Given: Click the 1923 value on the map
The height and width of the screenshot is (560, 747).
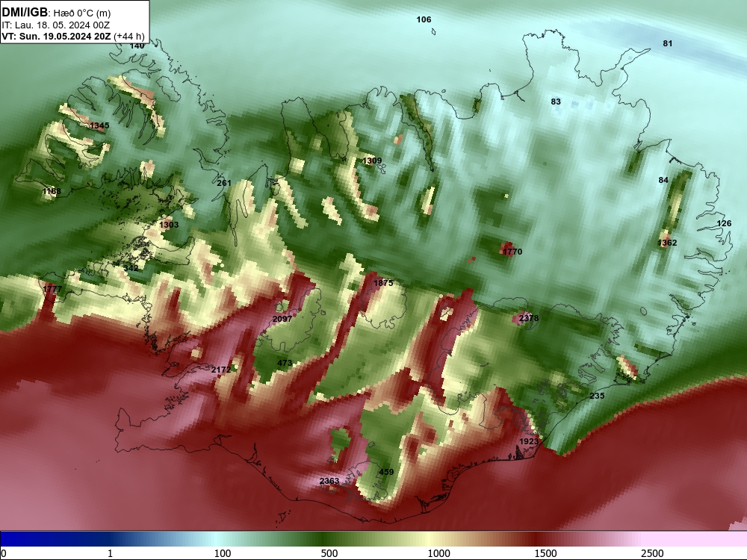Looking at the screenshot, I should (528, 441).
